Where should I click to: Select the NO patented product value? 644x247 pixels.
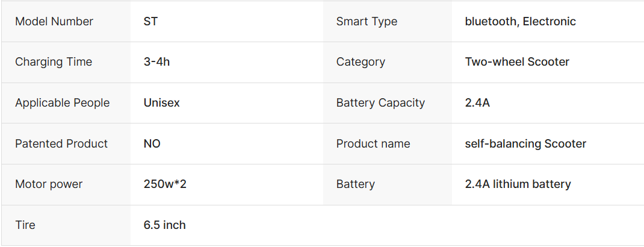[x=152, y=144]
